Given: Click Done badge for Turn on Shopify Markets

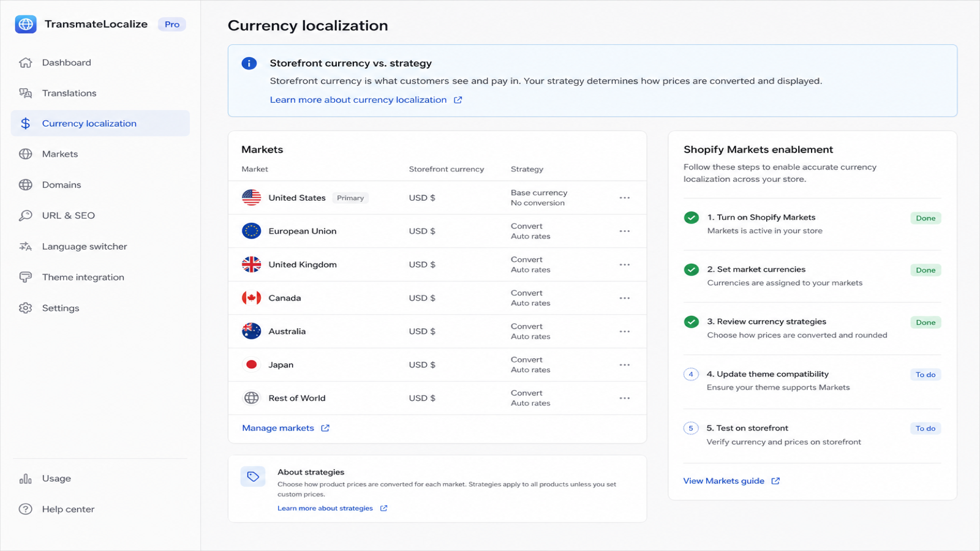Looking at the screenshot, I should pyautogui.click(x=925, y=218).
